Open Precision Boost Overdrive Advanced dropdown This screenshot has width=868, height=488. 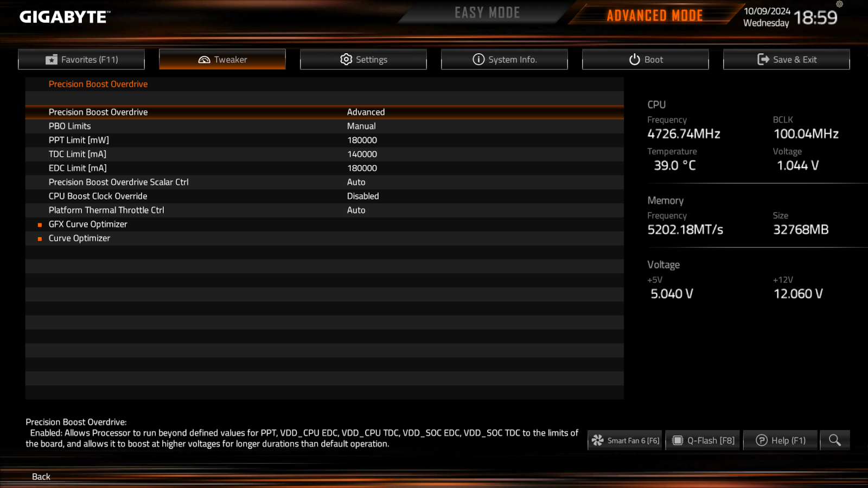coord(366,112)
